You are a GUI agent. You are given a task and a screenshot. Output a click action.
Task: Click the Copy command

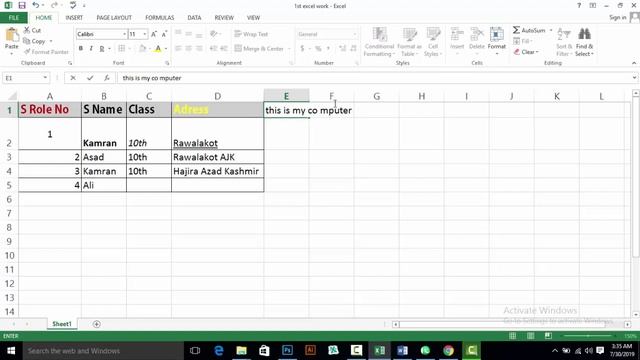[x=34, y=41]
